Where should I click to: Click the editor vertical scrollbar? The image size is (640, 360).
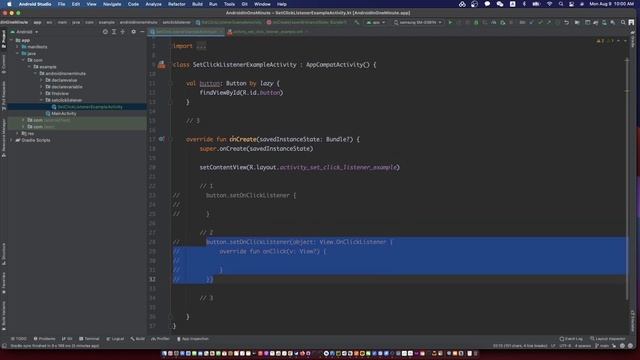(627, 180)
